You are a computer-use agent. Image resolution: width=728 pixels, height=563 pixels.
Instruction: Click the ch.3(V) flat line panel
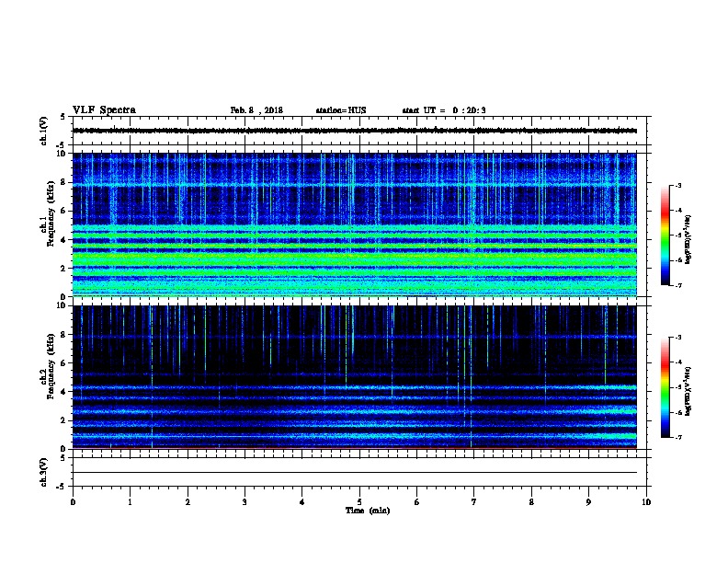coord(359,472)
